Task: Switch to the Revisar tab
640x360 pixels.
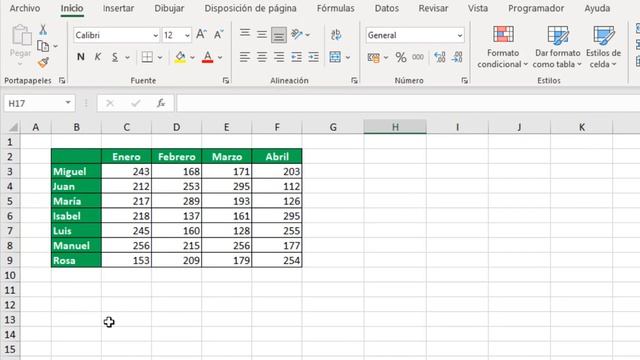Action: point(433,8)
